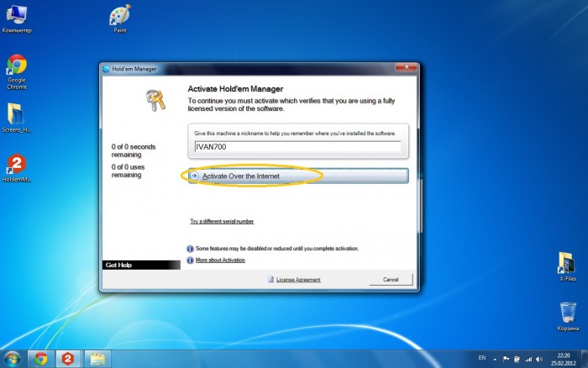Select the X-Files folder shortcut
The height and width of the screenshot is (368, 588).
[567, 266]
